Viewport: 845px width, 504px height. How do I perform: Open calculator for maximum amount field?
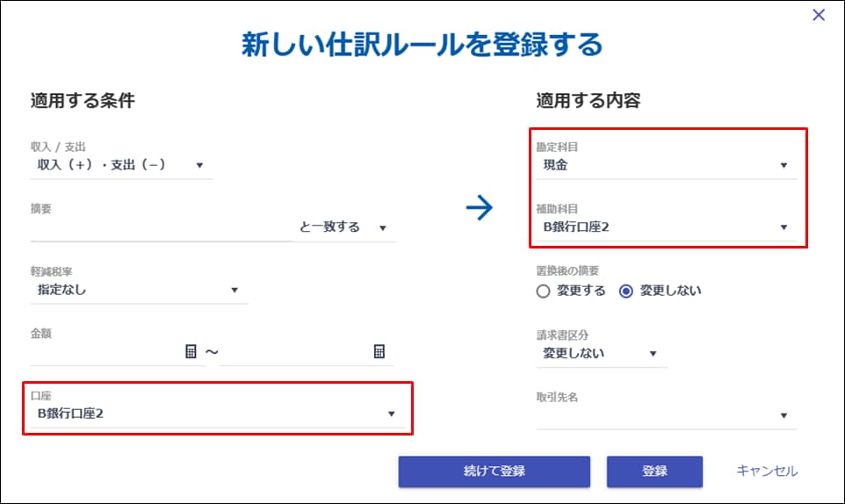click(379, 351)
